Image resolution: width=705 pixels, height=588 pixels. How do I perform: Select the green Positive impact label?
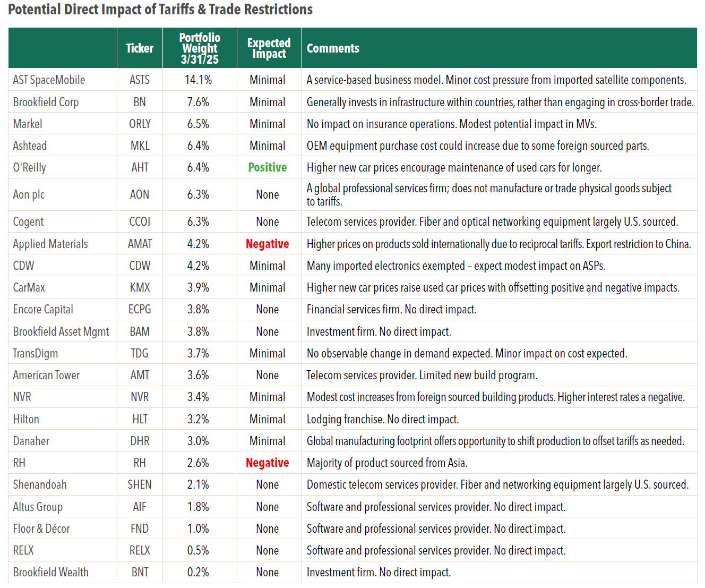tap(268, 167)
